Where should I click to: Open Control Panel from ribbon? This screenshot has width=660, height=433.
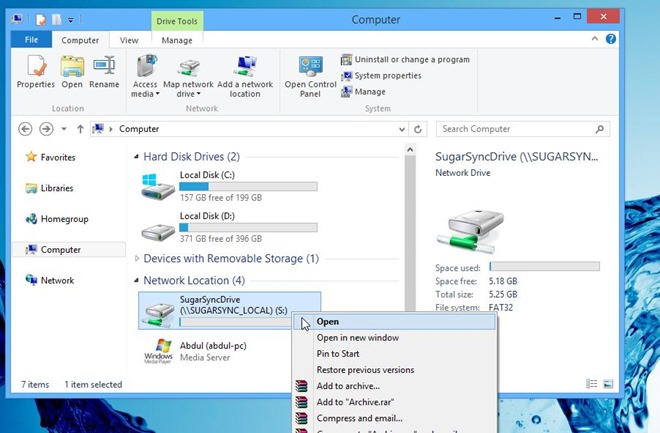[x=309, y=72]
